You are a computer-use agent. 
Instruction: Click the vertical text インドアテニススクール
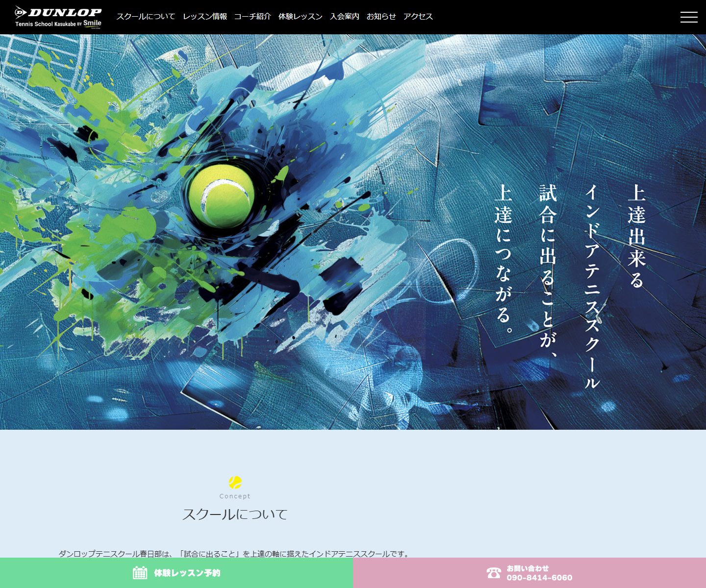pos(592,287)
